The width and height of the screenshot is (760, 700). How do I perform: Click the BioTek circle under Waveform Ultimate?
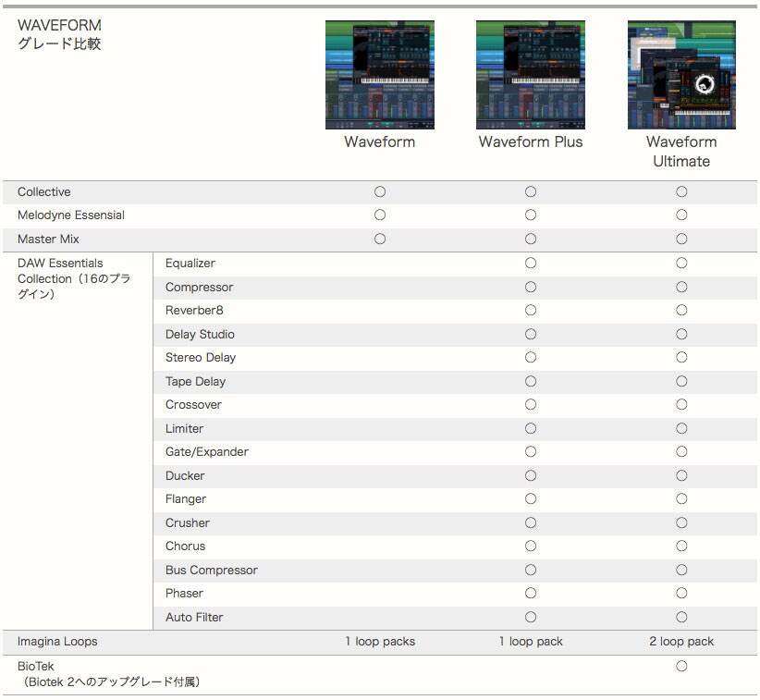pos(681,667)
